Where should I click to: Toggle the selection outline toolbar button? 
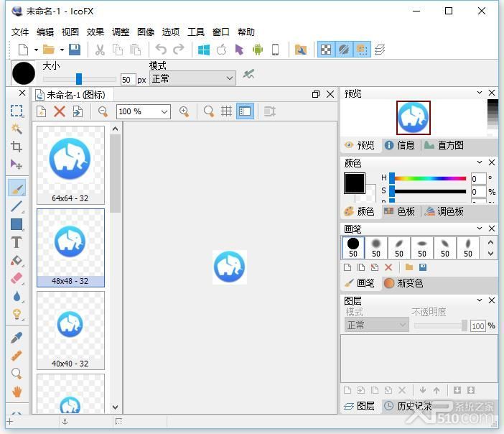[x=362, y=50]
